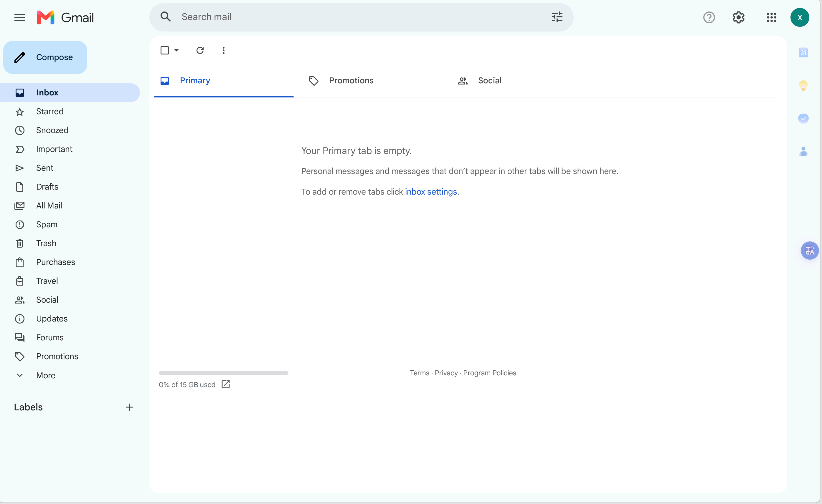Follow the inbox settings link

click(x=431, y=192)
